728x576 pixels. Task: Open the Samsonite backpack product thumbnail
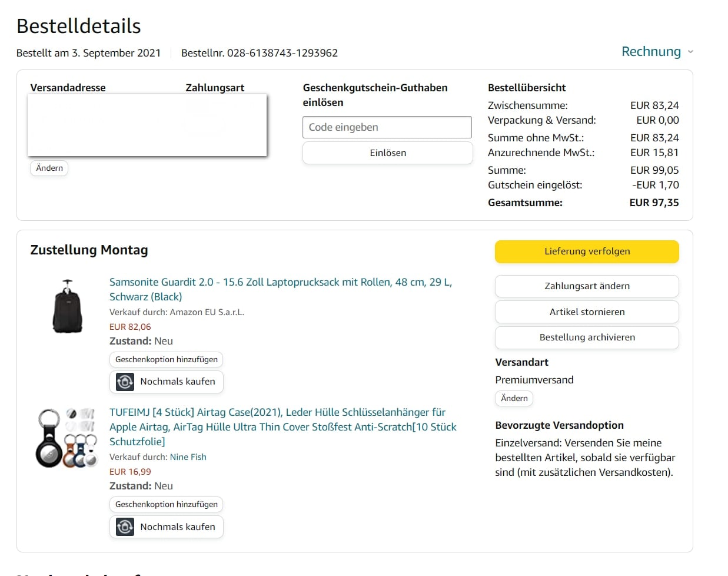tap(67, 306)
